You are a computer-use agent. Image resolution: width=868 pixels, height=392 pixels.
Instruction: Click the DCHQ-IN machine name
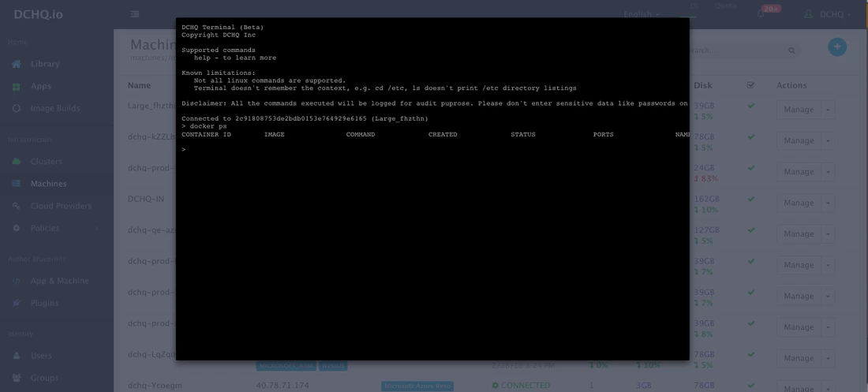point(146,199)
